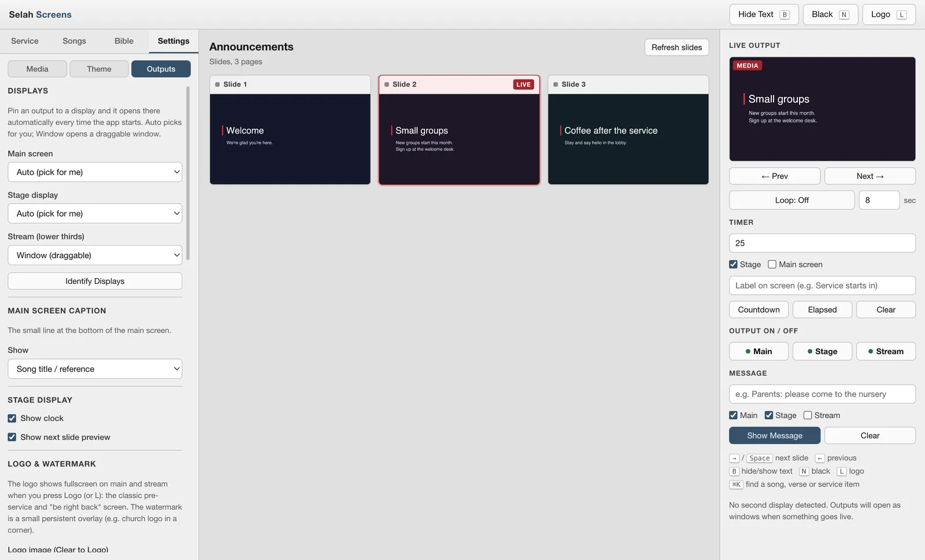Start the Countdown timer
Viewport: 925px width, 560px height.
pyautogui.click(x=758, y=310)
